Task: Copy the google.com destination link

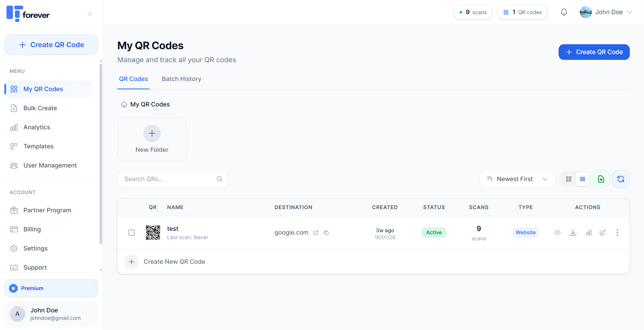Action: click(326, 233)
